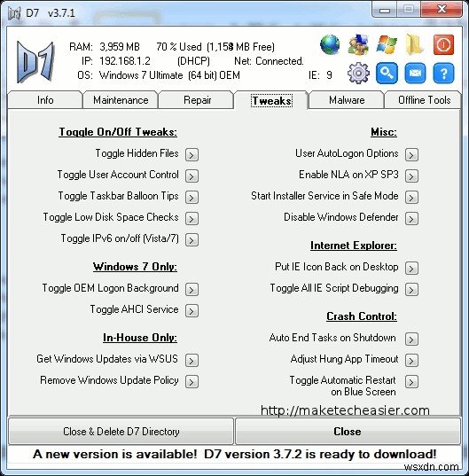Viewport: 469px width, 476px height.
Task: Run Toggle Low Disk Space Checks arrow
Action: [x=192, y=218]
